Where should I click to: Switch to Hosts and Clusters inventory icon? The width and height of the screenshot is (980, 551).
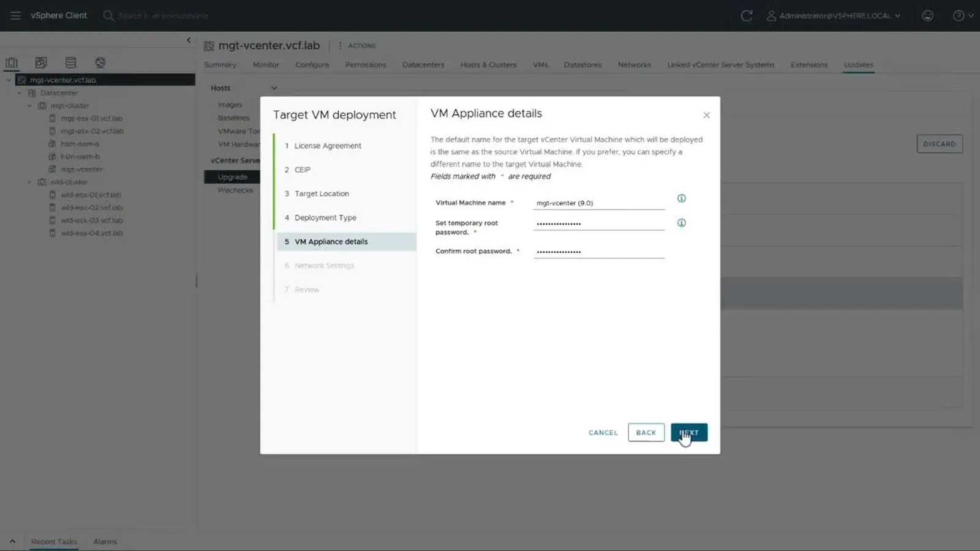[x=12, y=62]
